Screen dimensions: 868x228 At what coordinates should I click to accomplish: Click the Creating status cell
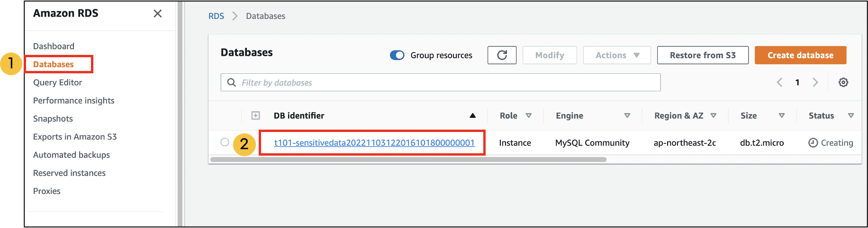click(831, 143)
